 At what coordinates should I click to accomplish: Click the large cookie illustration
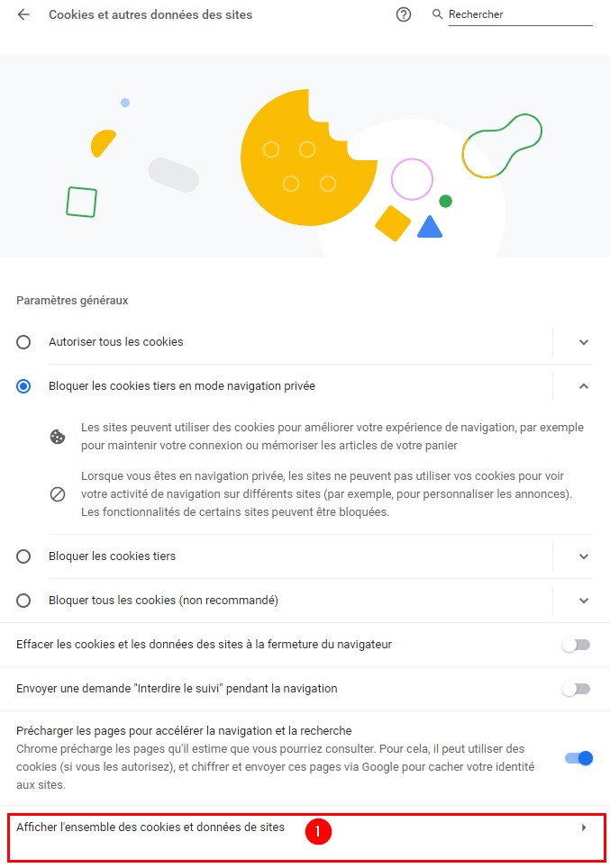tap(309, 158)
